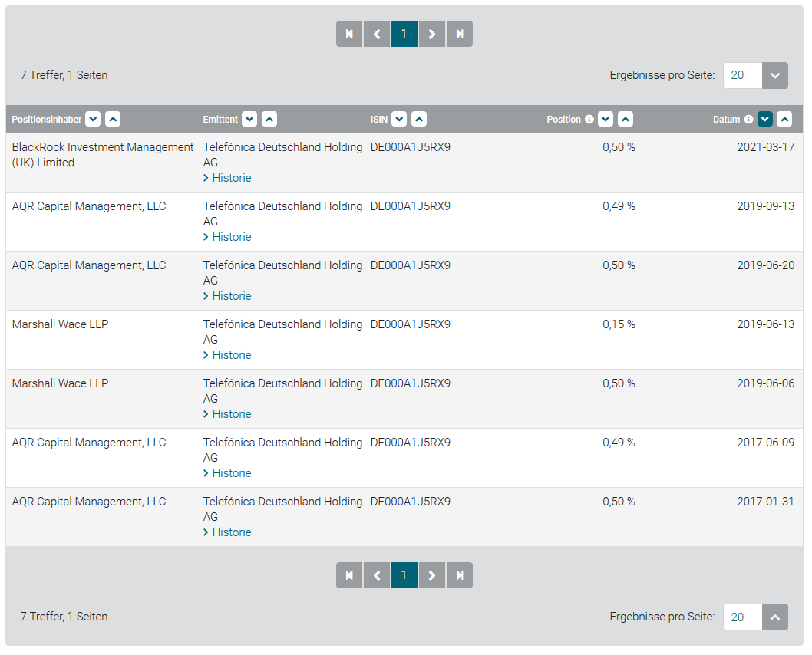Image resolution: width=812 pixels, height=655 pixels.
Task: Open Historie for AQR 2017-01-31 row
Action: click(227, 532)
